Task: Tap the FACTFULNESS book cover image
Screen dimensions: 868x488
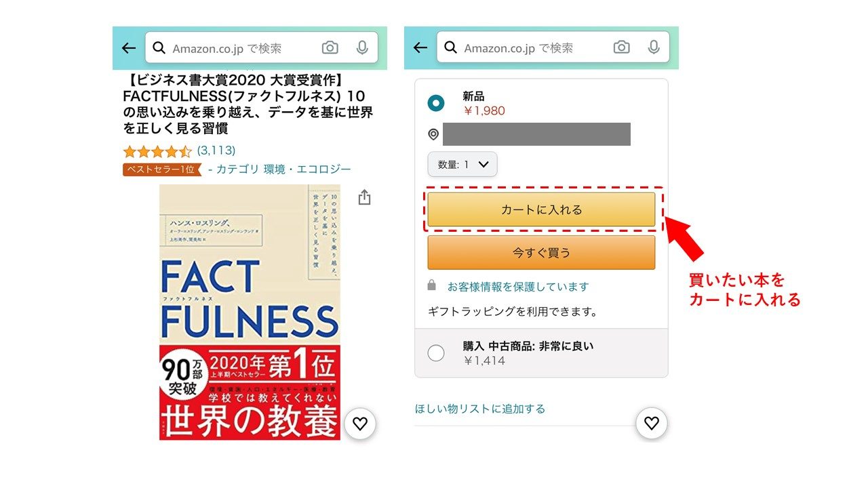Action: click(250, 312)
